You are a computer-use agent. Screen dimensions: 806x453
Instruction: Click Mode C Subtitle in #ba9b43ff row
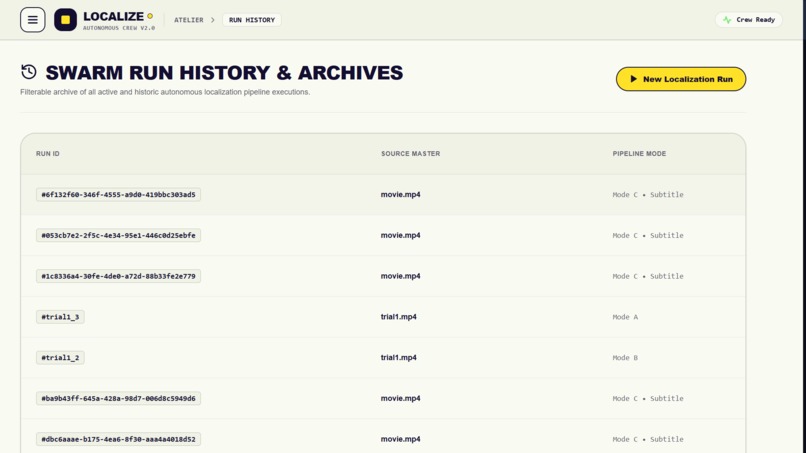(x=648, y=398)
